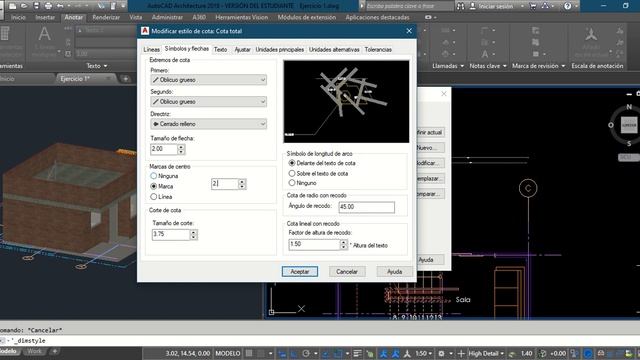Click the Tamaño de corte stepper arrows
This screenshot has width=640, height=360.
[x=194, y=234]
